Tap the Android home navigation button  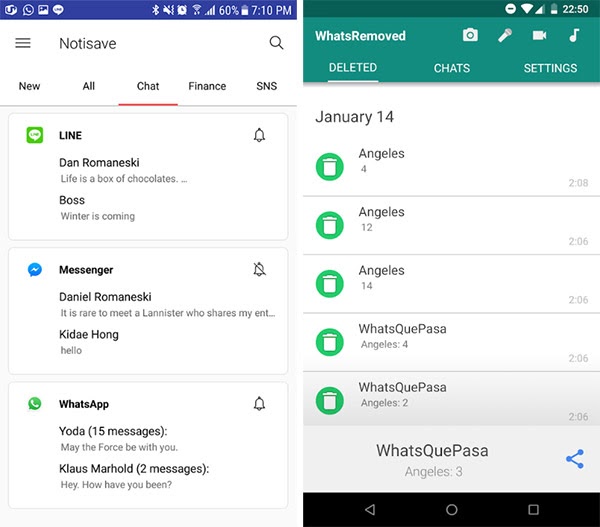(452, 509)
